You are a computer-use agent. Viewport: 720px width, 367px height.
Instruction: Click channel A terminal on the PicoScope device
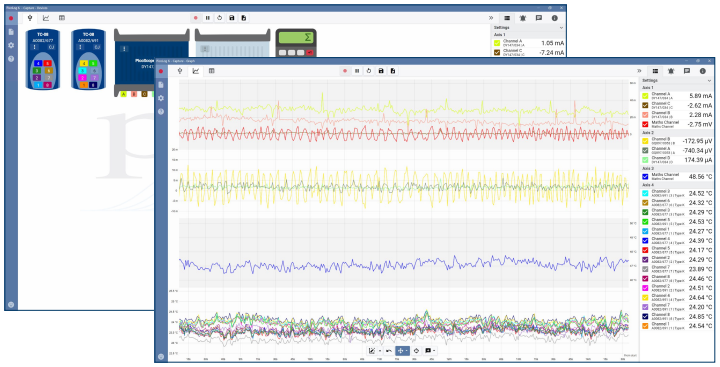coord(123,94)
